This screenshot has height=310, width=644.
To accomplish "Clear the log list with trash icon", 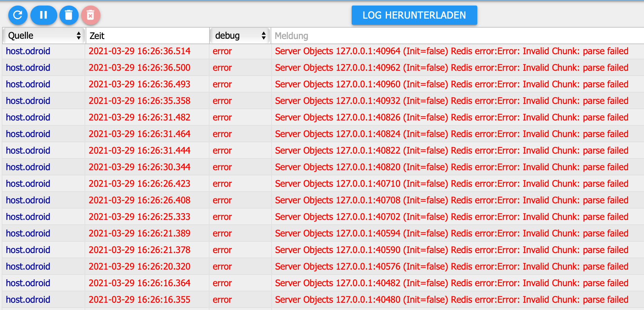I will 69,15.
